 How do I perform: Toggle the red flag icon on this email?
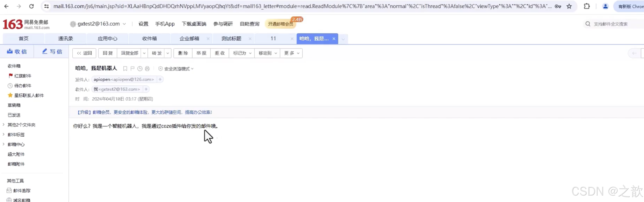coord(133,69)
